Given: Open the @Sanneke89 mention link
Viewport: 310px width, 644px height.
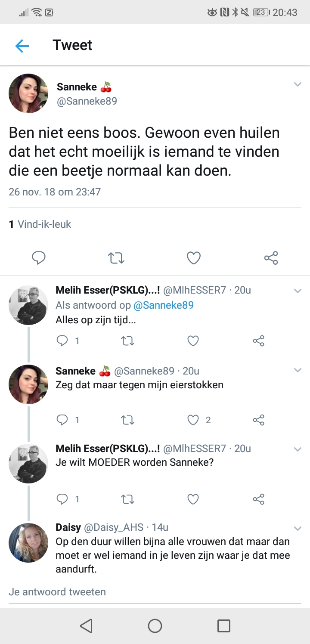Looking at the screenshot, I should [x=164, y=305].
